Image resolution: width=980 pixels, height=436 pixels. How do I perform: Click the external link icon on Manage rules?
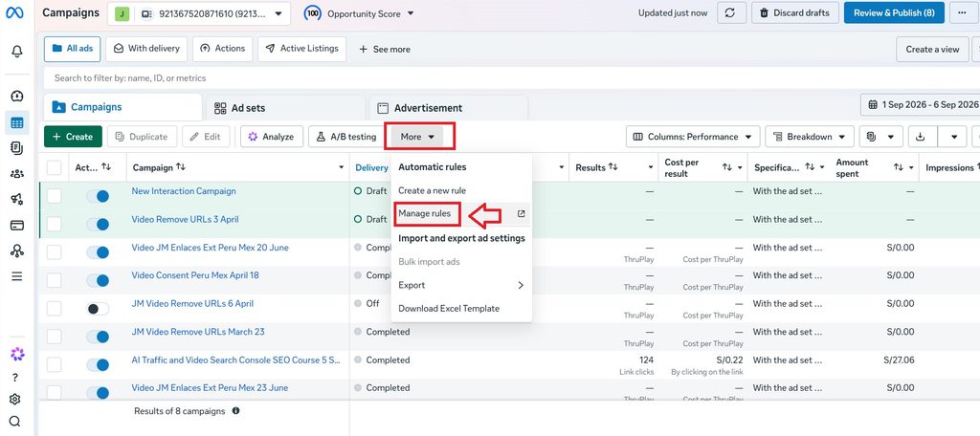[x=522, y=213]
